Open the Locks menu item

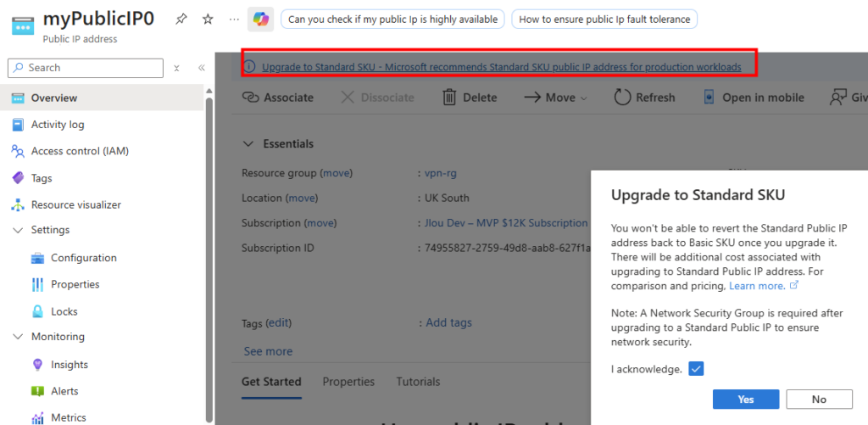[x=102, y=310]
